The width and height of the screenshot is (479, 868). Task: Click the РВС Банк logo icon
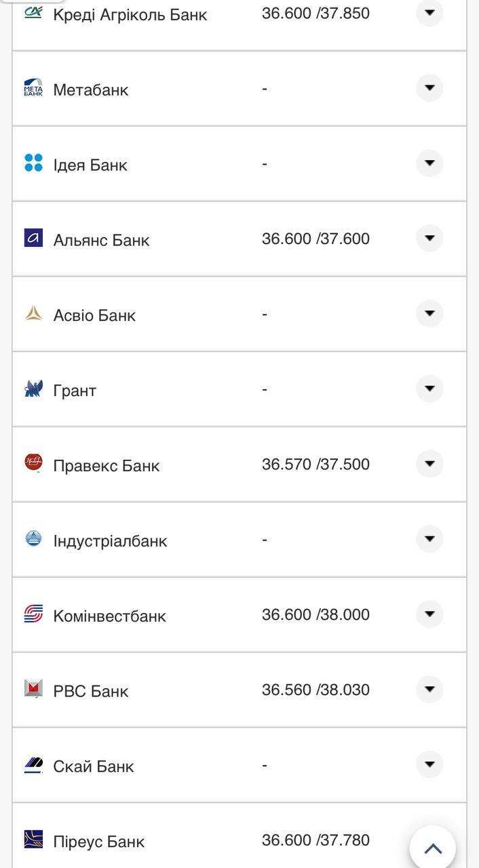tap(33, 689)
